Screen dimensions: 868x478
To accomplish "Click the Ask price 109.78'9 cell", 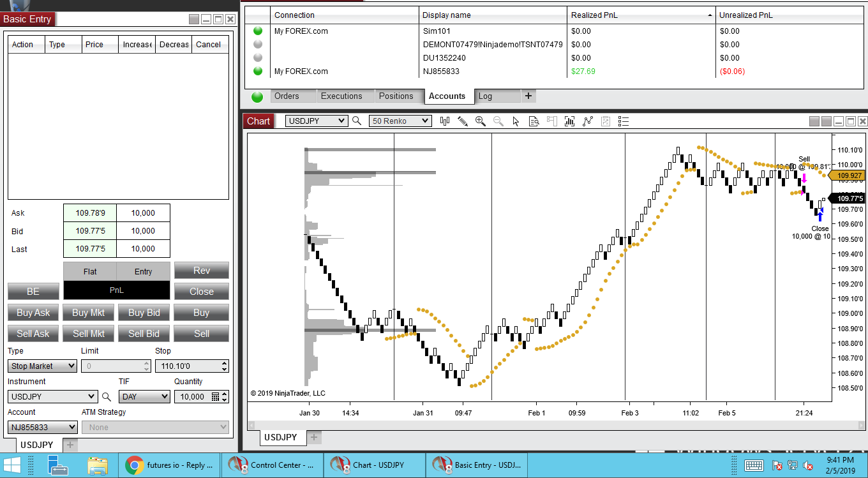I will 90,213.
